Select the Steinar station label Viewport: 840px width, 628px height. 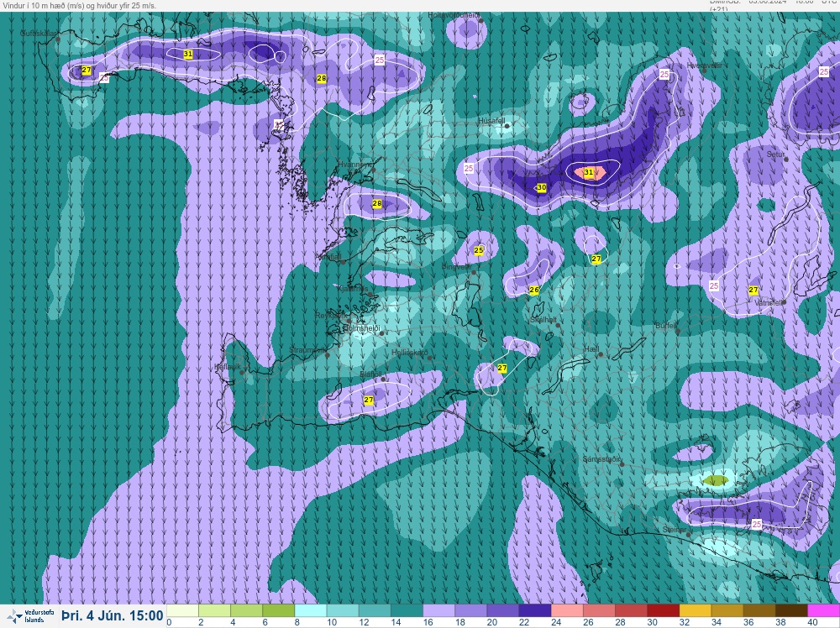(674, 530)
